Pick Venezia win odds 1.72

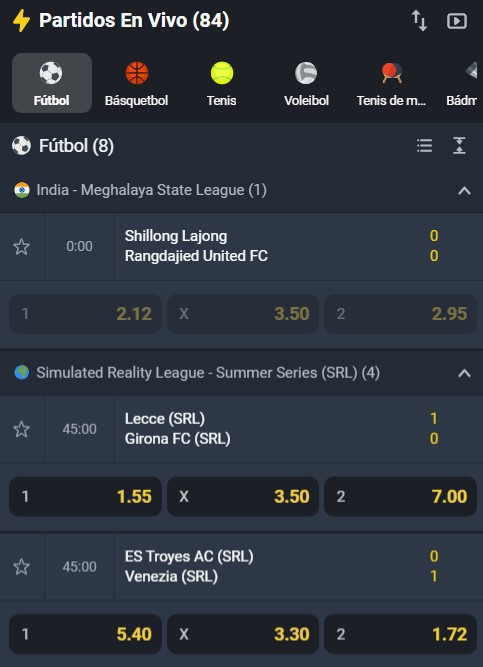tap(400, 634)
